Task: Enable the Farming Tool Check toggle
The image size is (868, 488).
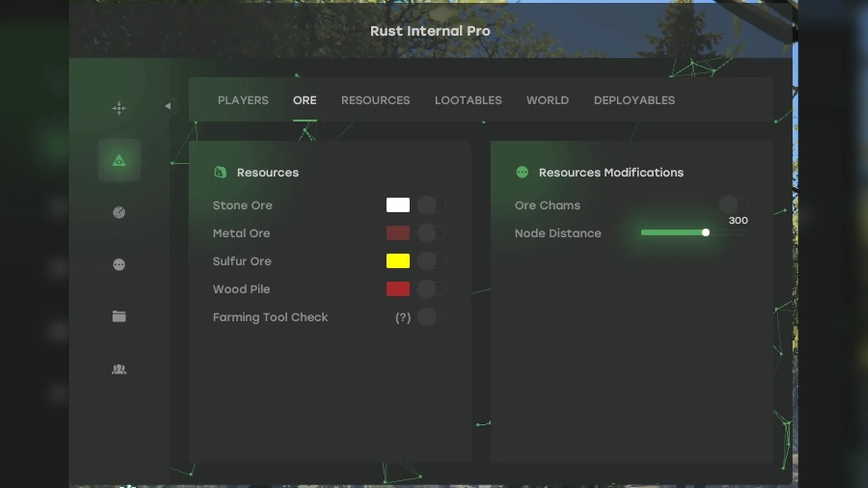Action: [431, 317]
